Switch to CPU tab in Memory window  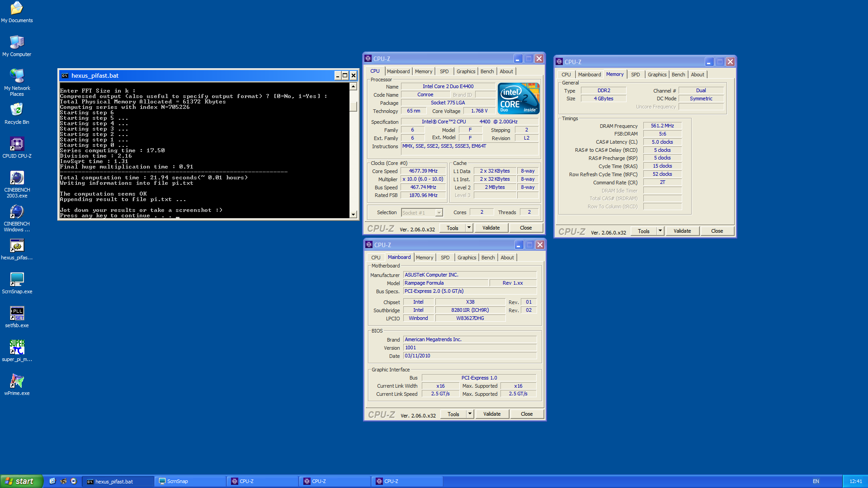[x=566, y=75]
